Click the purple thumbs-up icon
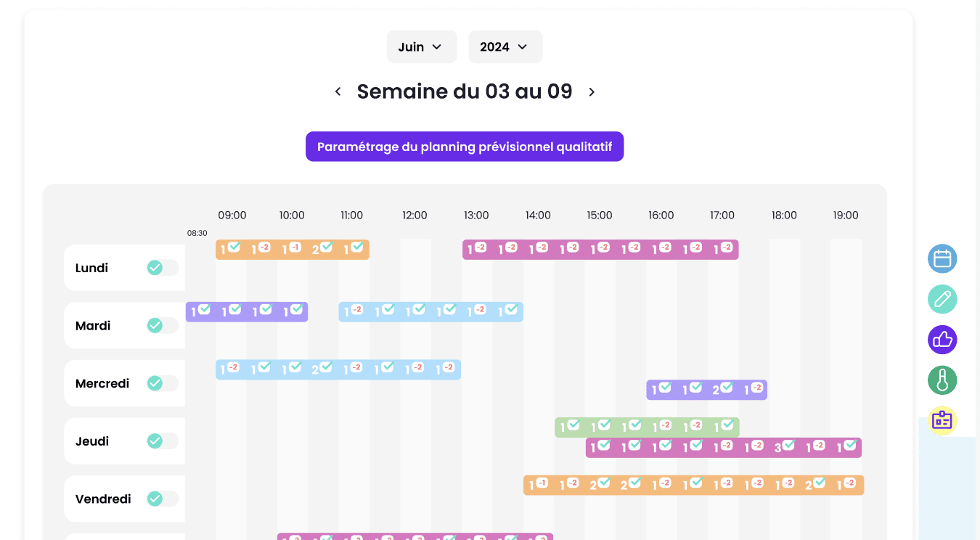980x540 pixels. point(942,340)
